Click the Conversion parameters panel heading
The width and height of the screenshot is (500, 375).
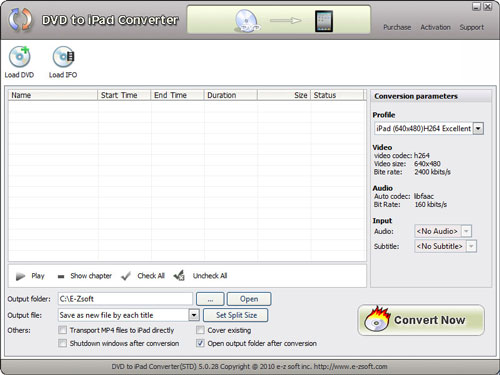click(x=416, y=96)
